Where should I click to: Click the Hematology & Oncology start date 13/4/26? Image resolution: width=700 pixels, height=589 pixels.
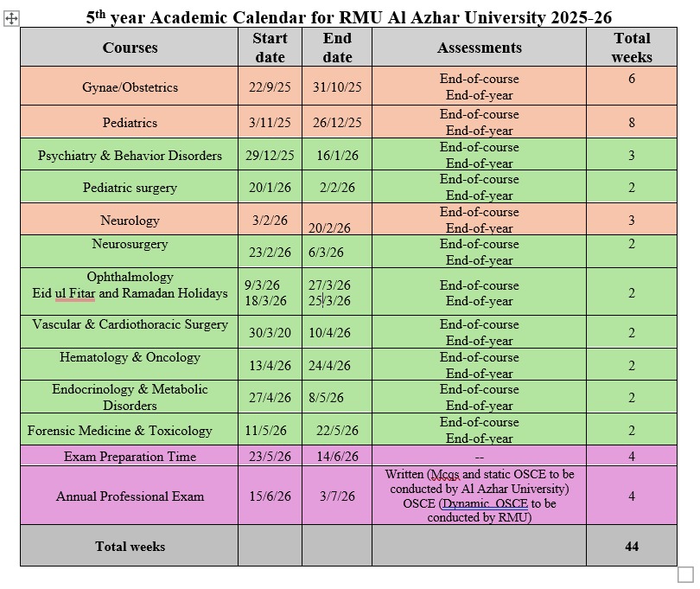pos(270,366)
